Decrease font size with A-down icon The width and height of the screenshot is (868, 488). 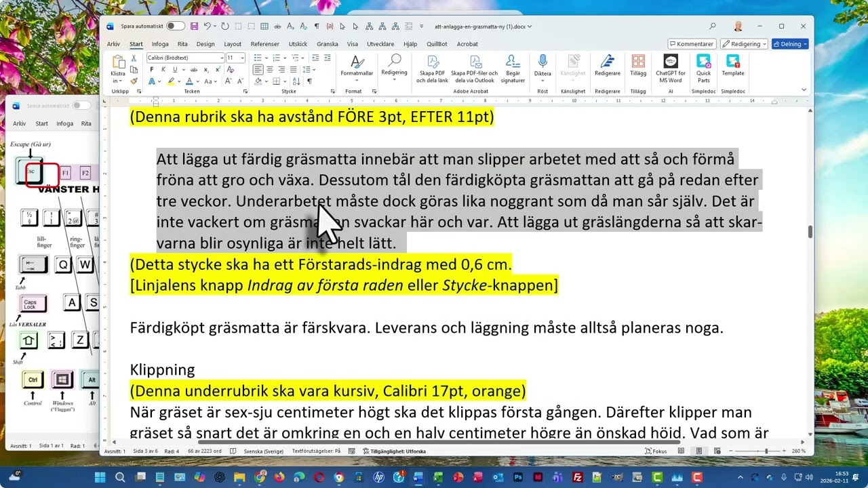click(x=240, y=81)
